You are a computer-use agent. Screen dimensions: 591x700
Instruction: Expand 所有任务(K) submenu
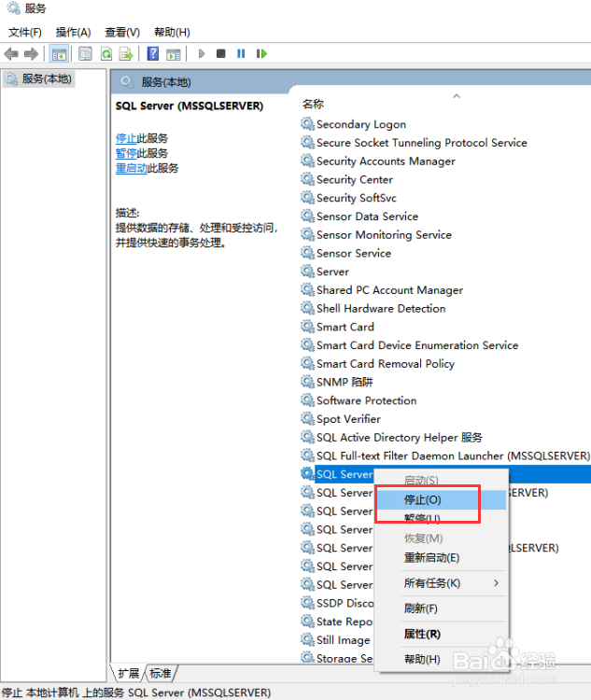click(x=440, y=583)
